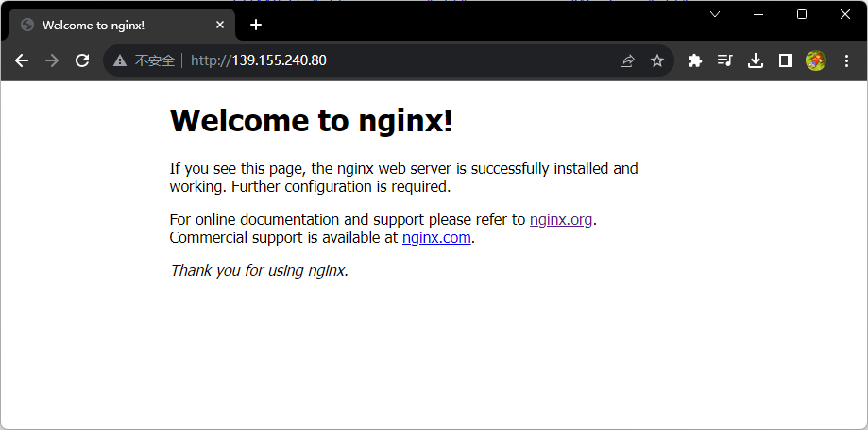Image resolution: width=868 pixels, height=430 pixels.
Task: Close the 'Welcome to nginx!' tab
Action: pyautogui.click(x=220, y=25)
